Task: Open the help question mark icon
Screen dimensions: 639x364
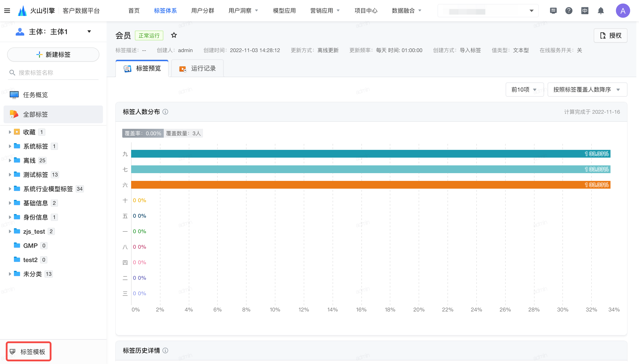Action: [569, 10]
